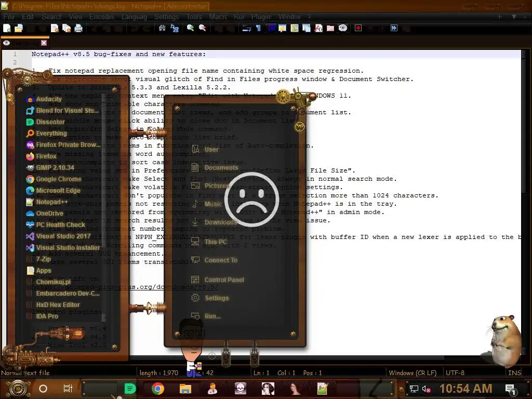The width and height of the screenshot is (532, 399).
Task: Show the Function List panel icon
Action: click(x=318, y=28)
